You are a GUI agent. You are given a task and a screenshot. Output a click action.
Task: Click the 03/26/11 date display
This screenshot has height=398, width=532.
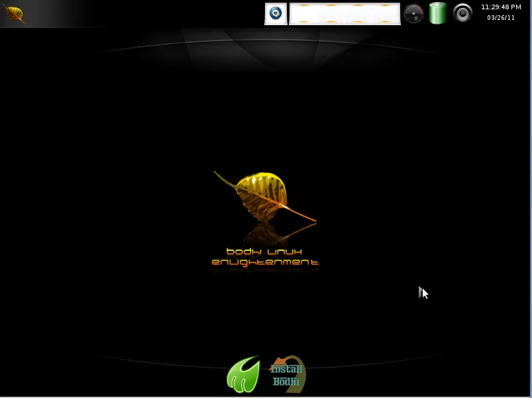point(501,18)
